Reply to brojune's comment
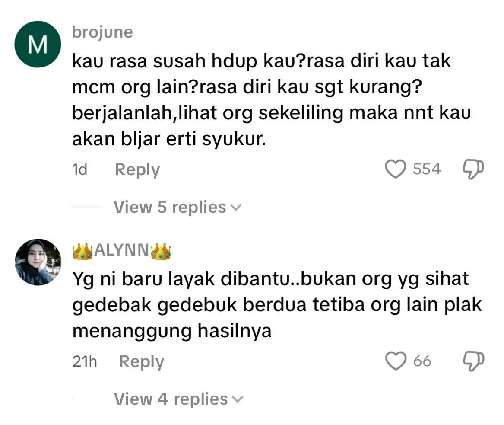 click(x=137, y=169)
